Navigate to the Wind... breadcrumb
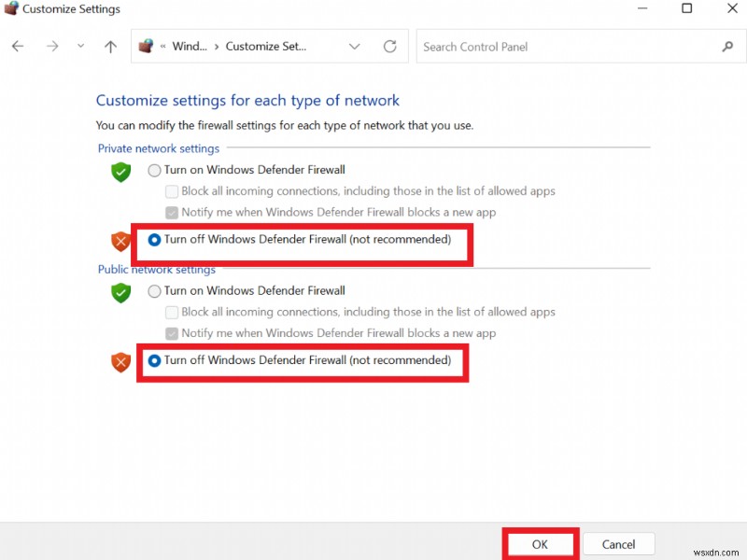The width and height of the screenshot is (747, 560). [x=190, y=47]
